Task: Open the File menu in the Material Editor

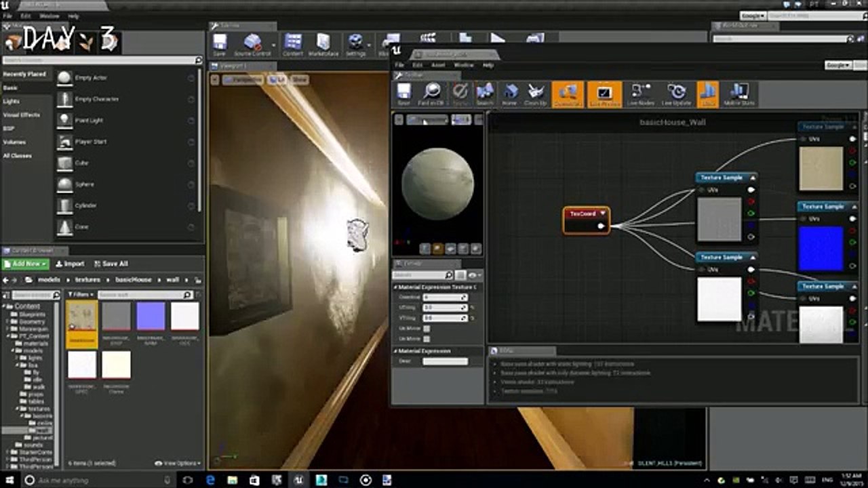Action: click(399, 65)
